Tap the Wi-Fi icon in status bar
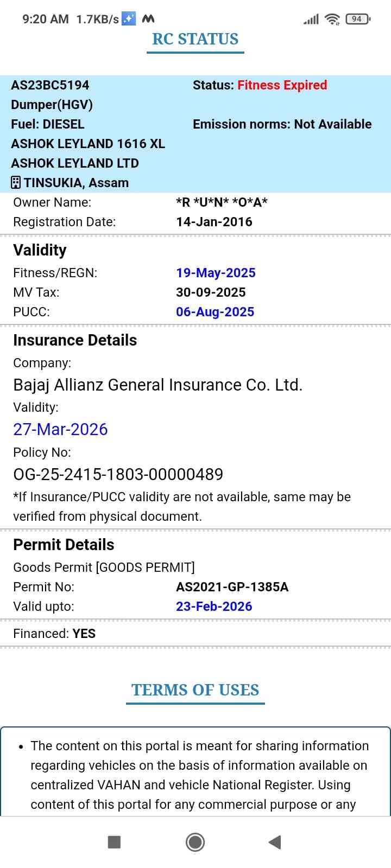The height and width of the screenshot is (868, 391). pos(332,20)
